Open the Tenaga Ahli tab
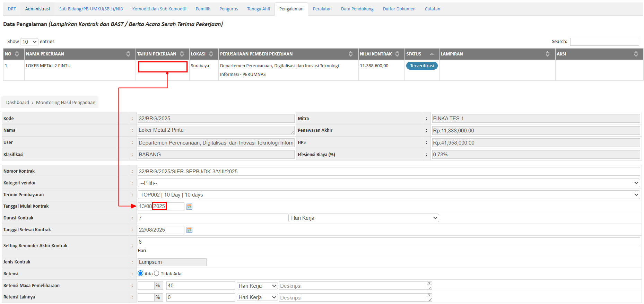Screen dimensions: 644x304 (258, 9)
